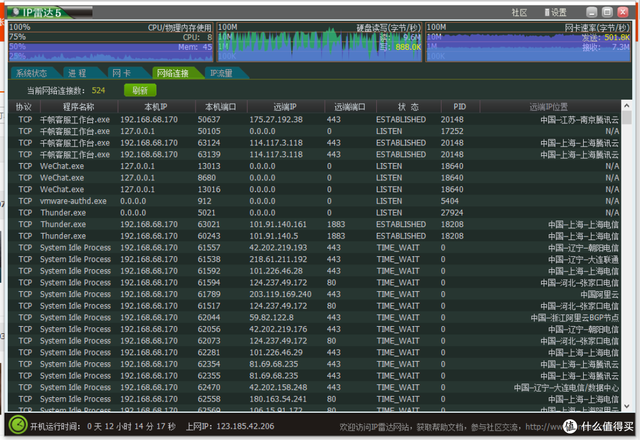This screenshot has height=440, width=640.
Task: Select remote IP 180.163.54.241 cell
Action: coord(278,399)
